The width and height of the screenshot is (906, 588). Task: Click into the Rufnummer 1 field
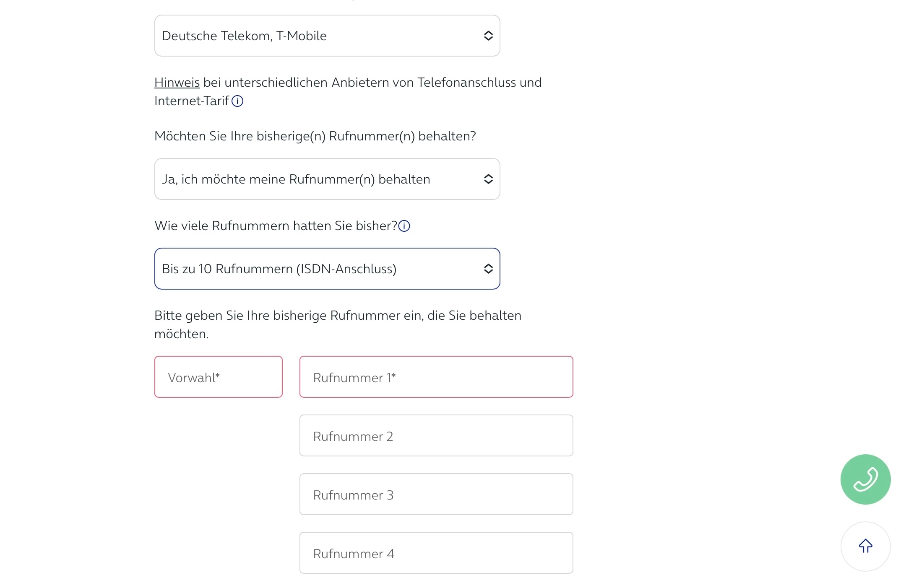tap(436, 377)
